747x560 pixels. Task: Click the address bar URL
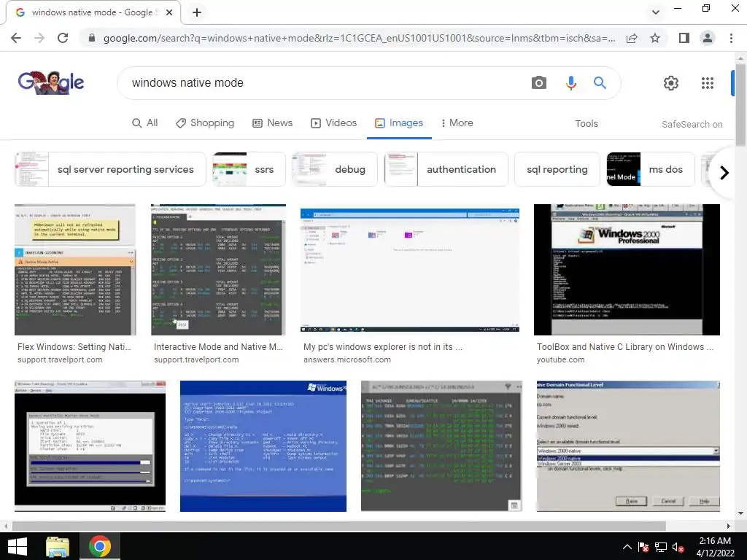point(359,38)
